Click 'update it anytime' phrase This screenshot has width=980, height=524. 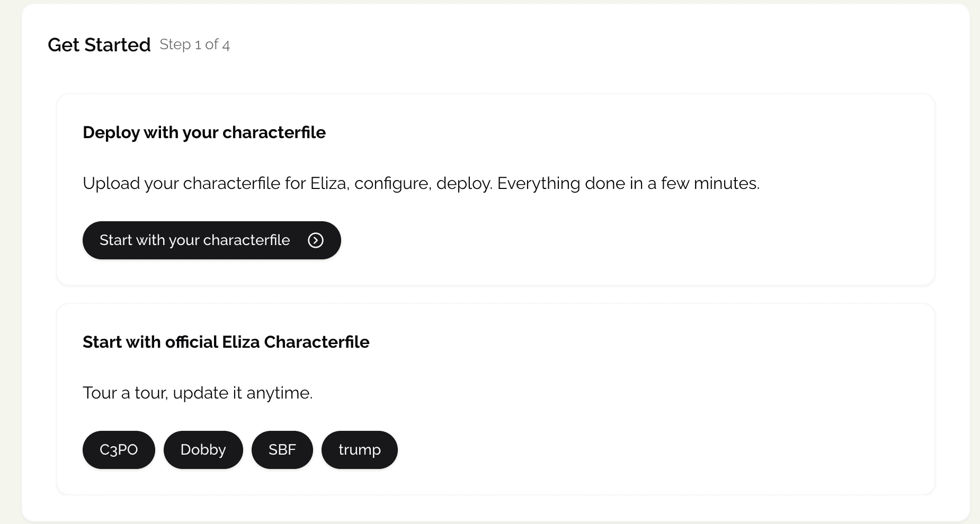pos(243,393)
